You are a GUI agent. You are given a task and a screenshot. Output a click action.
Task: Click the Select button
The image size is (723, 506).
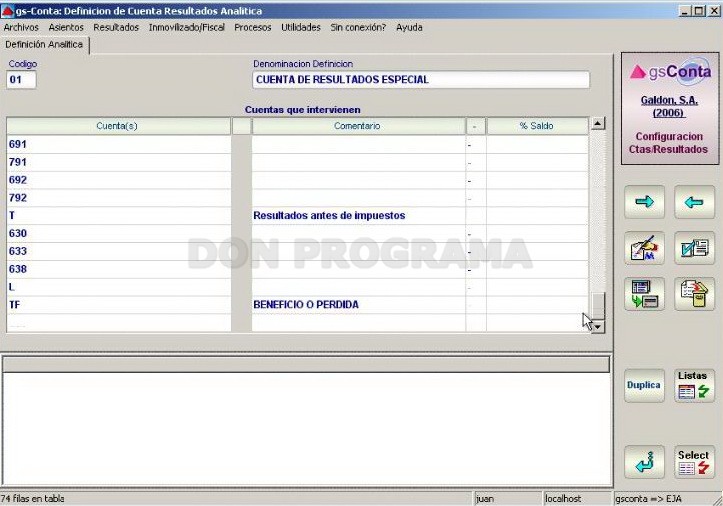click(694, 462)
